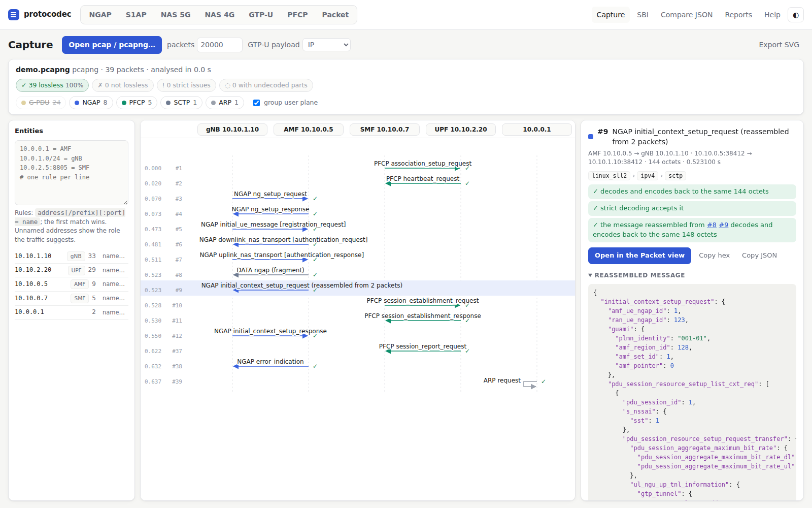The height and width of the screenshot is (508, 812).
Task: Select the AMF 10.10.0.5 column header
Action: pyautogui.click(x=309, y=130)
